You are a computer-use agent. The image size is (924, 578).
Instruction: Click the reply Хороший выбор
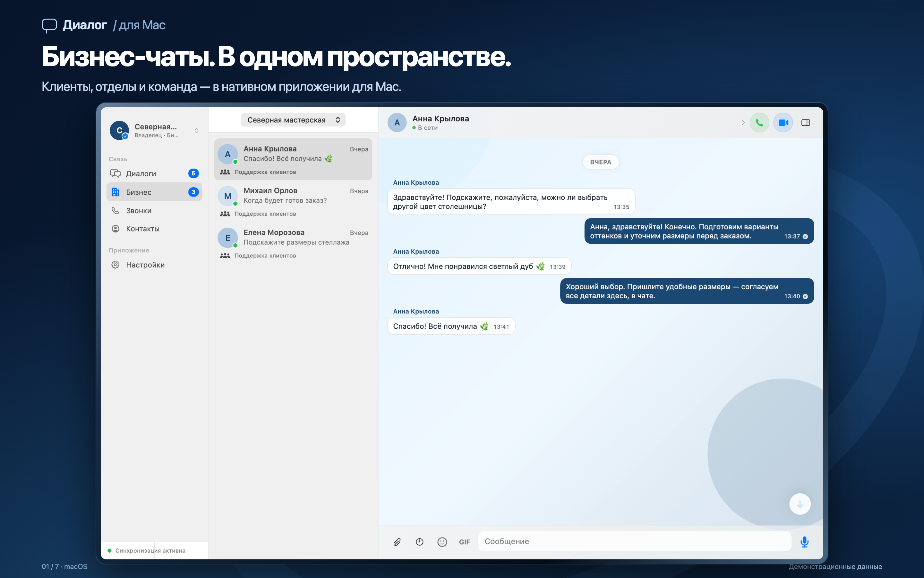pyautogui.click(x=687, y=291)
